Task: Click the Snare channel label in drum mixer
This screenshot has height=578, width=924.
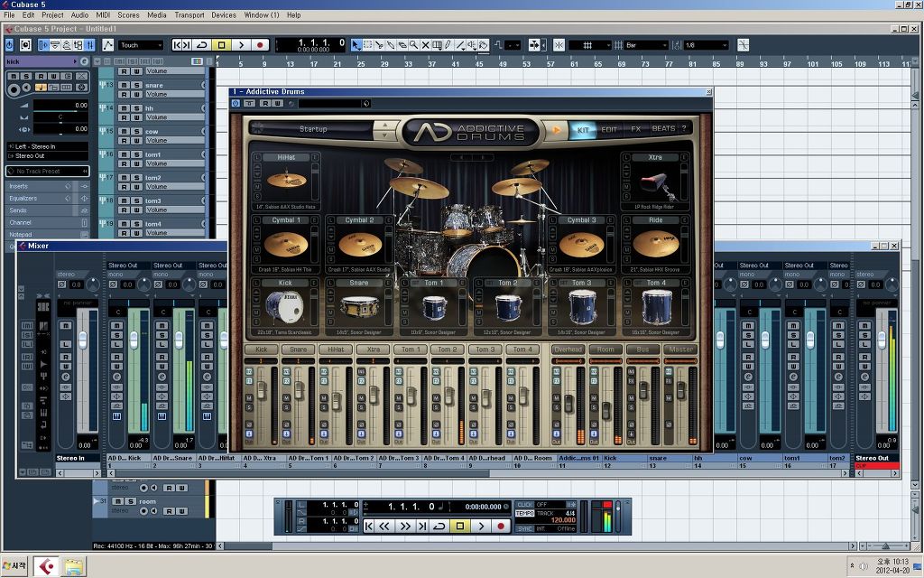Action: tap(298, 350)
